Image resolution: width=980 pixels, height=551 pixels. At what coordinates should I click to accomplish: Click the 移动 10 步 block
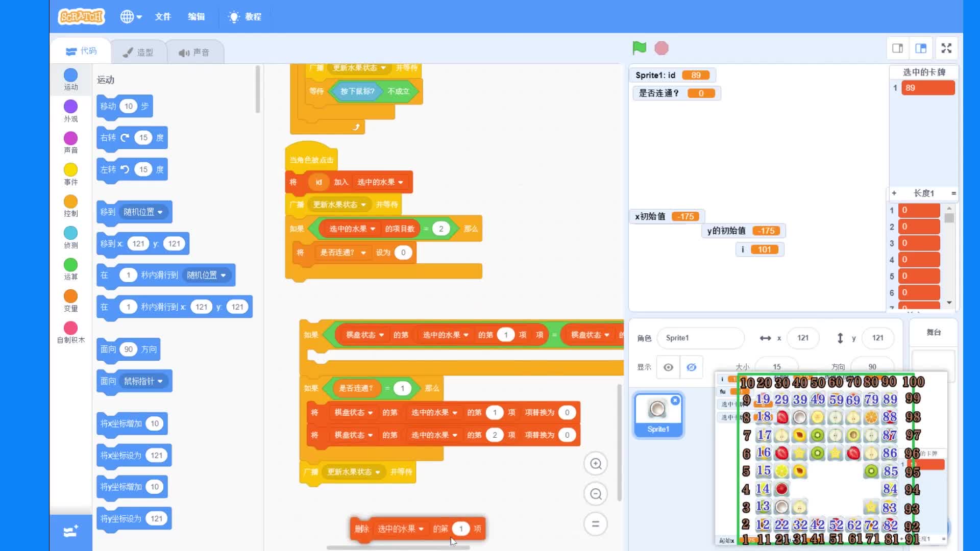125,106
